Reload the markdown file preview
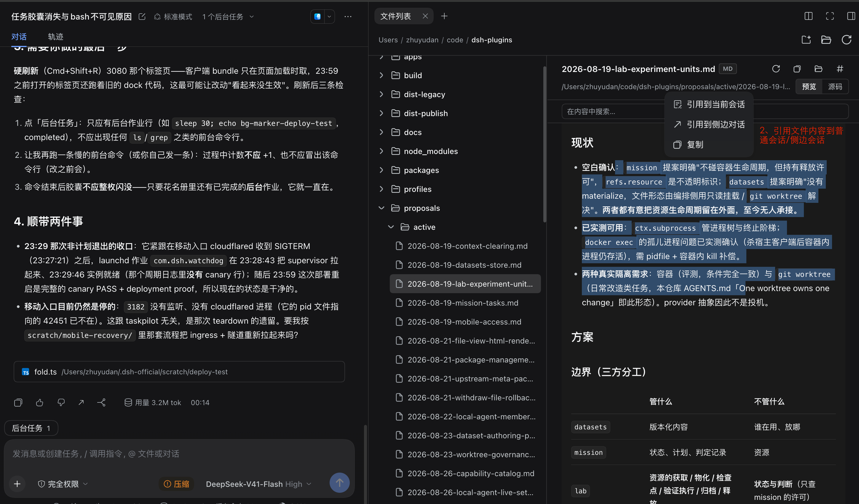Viewport: 859px width, 504px height. tap(776, 69)
